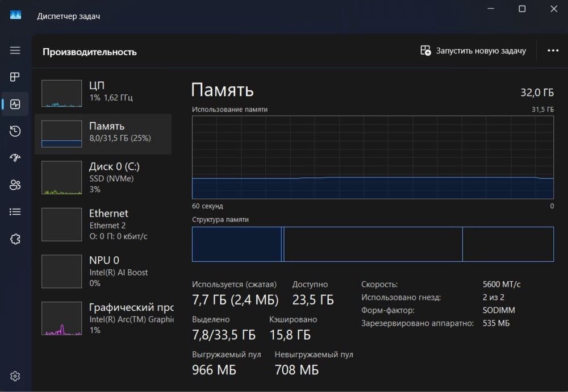The image size is (568, 392).
Task: Open the Details list page icon
Action: point(15,211)
